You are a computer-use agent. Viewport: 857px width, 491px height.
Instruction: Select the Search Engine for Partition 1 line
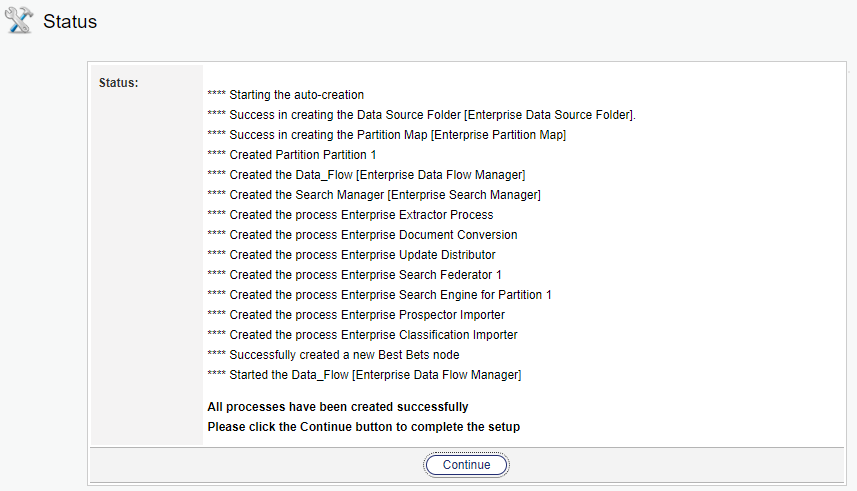379,295
